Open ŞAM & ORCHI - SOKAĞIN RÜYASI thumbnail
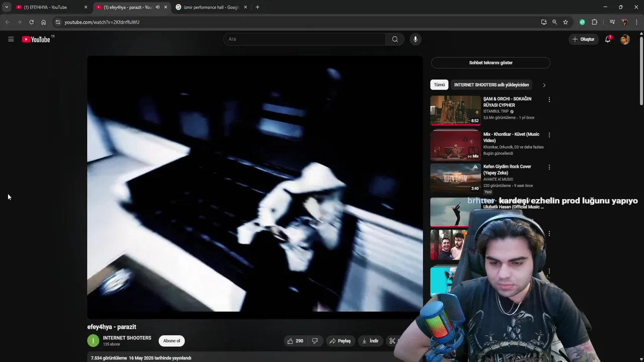The width and height of the screenshot is (644, 362). point(455,110)
